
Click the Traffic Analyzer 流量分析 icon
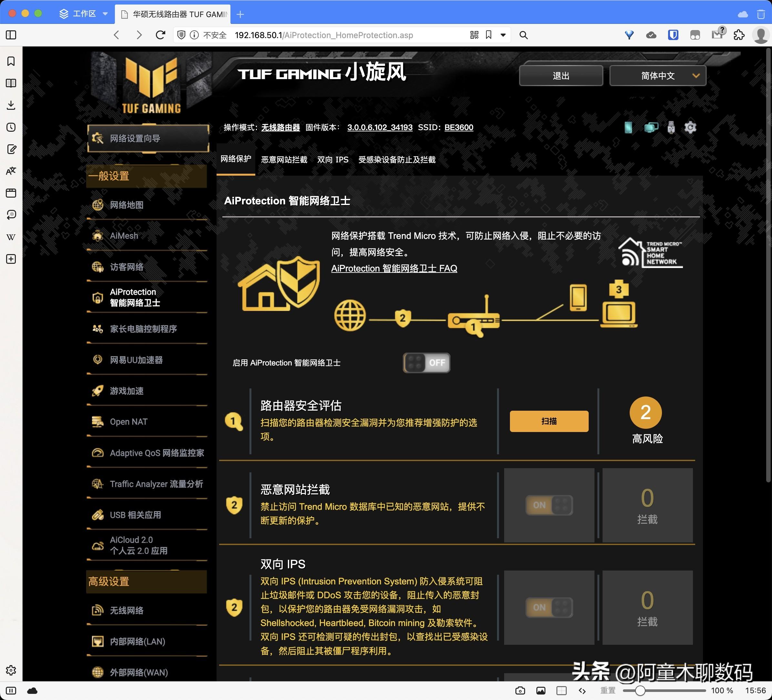pyautogui.click(x=97, y=484)
